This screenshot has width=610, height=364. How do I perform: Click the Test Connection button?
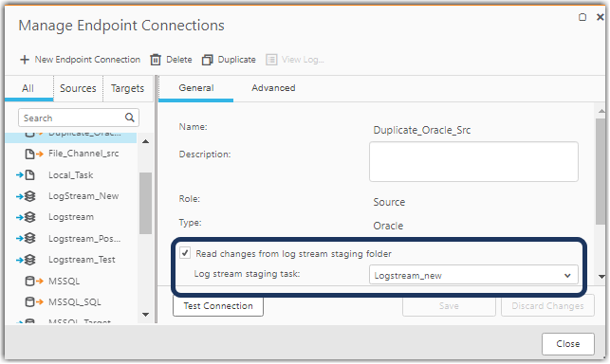[218, 306]
